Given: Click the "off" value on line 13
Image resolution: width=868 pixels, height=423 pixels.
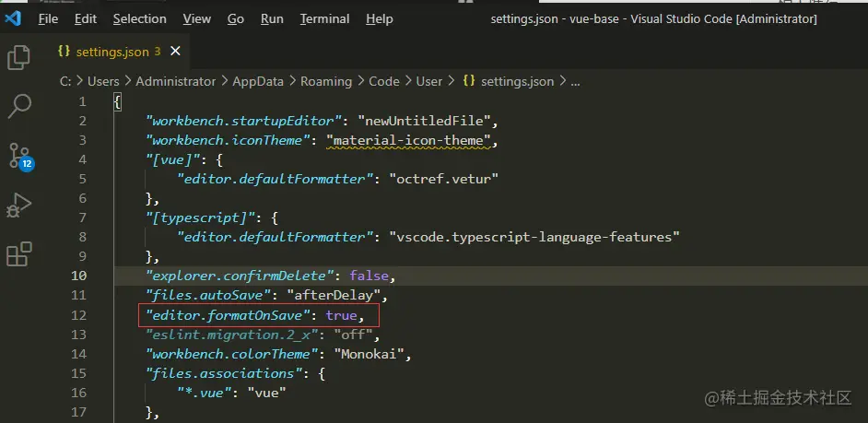Looking at the screenshot, I should click(353, 335).
